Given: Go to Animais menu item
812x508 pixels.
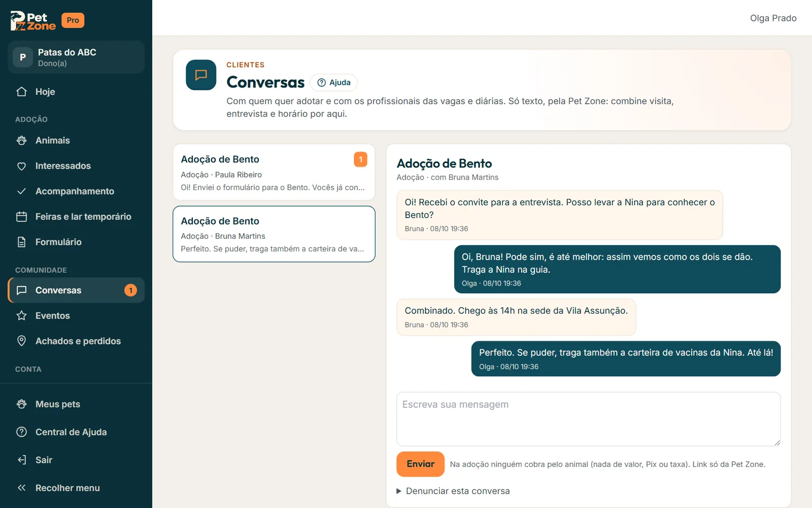Looking at the screenshot, I should [x=76, y=141].
